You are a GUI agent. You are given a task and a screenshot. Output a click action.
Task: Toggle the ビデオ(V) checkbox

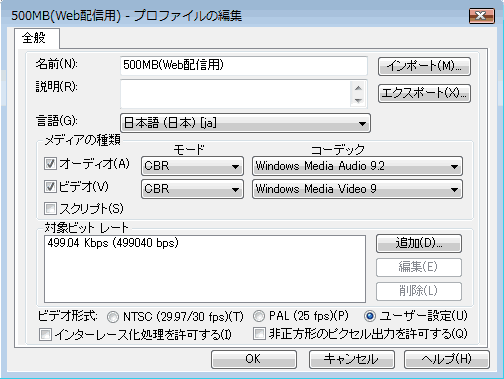click(x=50, y=187)
